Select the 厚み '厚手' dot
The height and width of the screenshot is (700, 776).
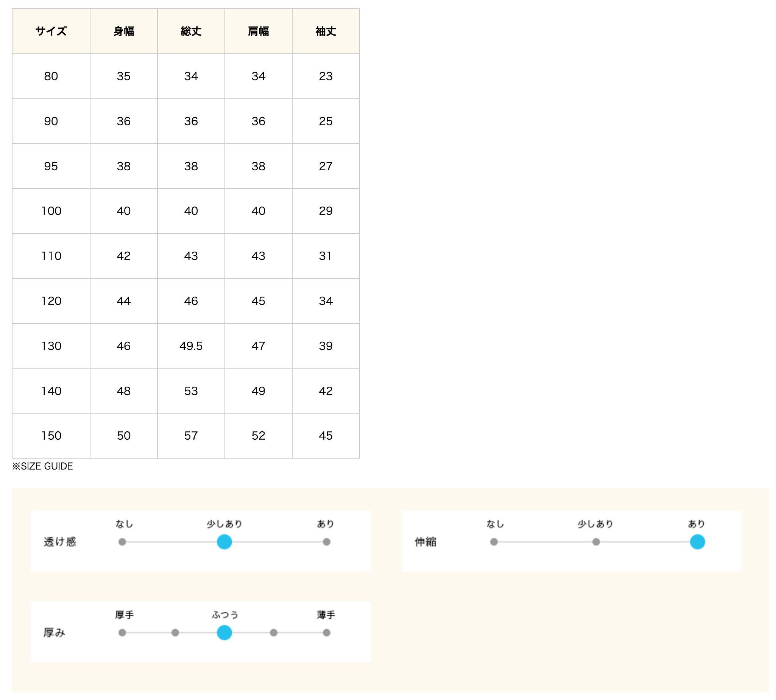click(122, 633)
